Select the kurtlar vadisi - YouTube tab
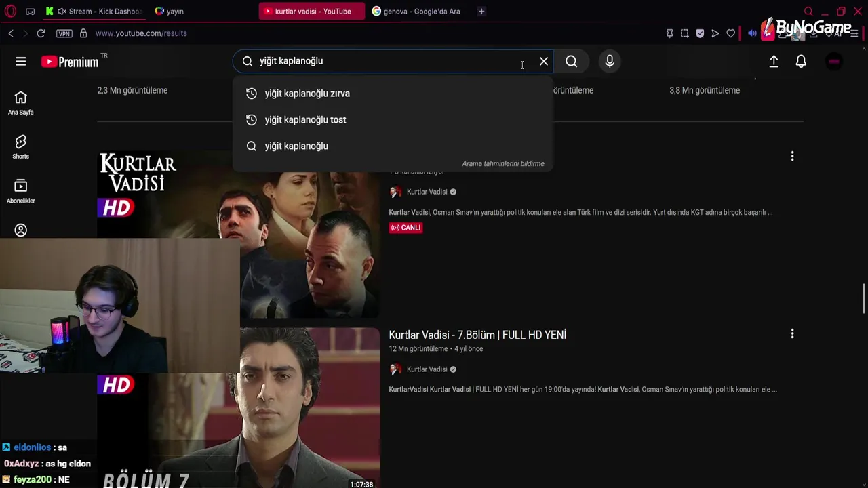Viewport: 868px width, 488px height. (x=311, y=12)
